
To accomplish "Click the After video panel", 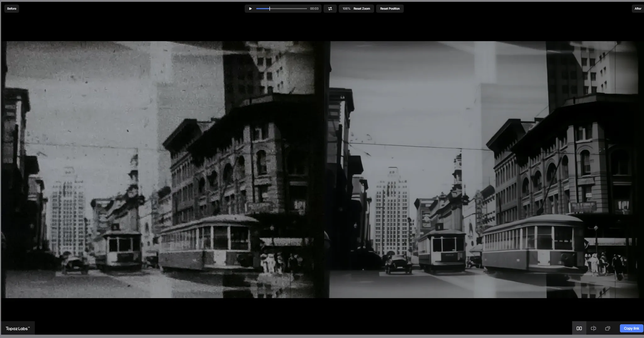I will tap(484, 169).
